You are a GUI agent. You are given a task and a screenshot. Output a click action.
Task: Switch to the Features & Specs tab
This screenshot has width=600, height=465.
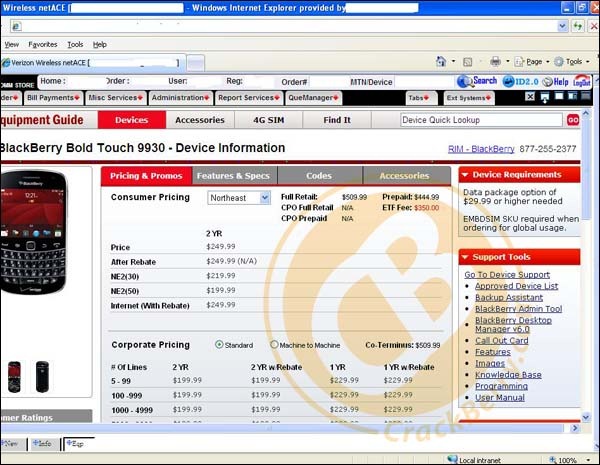coord(233,176)
